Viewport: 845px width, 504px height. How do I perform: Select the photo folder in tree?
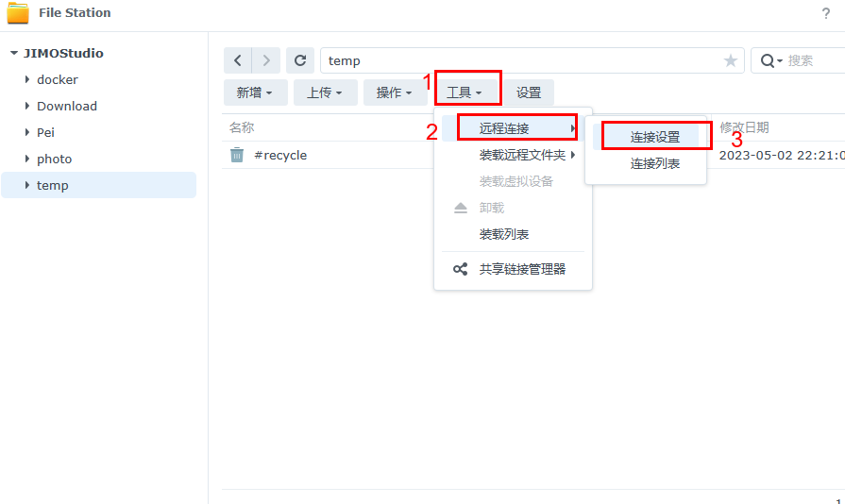[x=55, y=159]
